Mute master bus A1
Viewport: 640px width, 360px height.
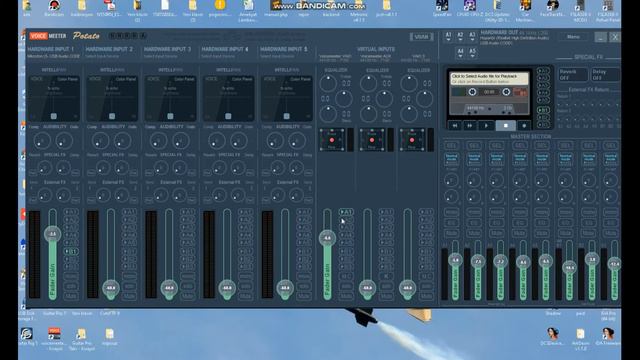click(x=451, y=233)
